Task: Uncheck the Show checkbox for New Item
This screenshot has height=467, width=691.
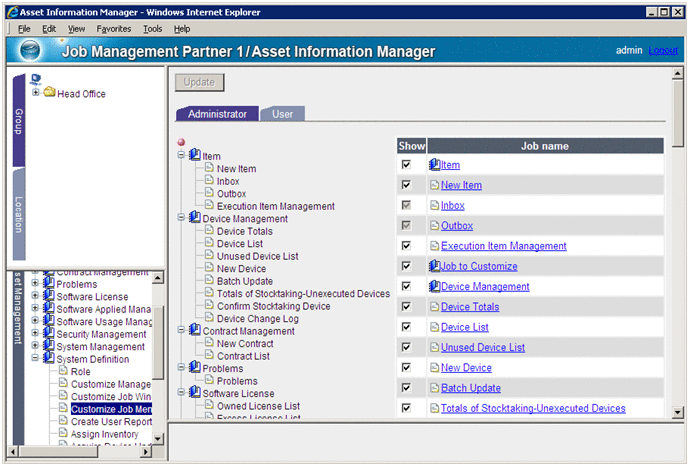Action: pos(405,185)
